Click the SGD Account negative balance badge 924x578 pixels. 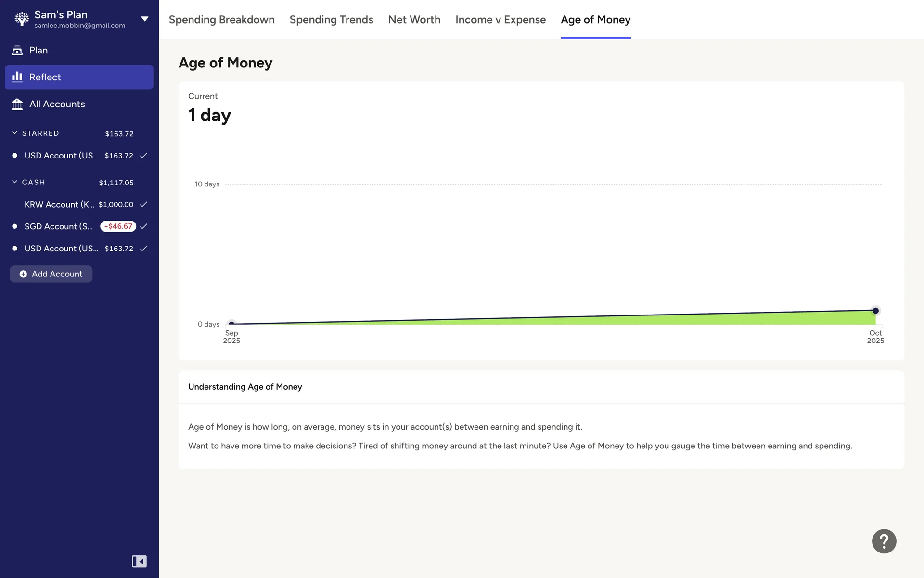tap(118, 226)
